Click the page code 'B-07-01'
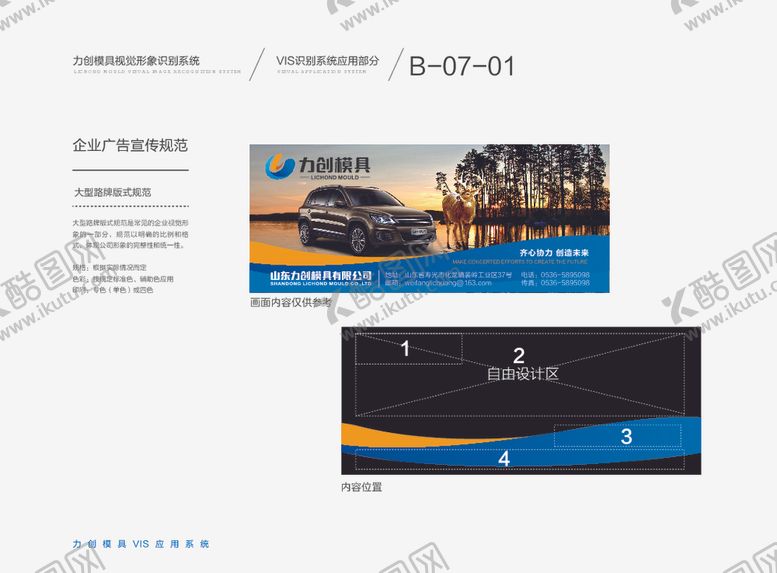This screenshot has width=777, height=573. (461, 66)
